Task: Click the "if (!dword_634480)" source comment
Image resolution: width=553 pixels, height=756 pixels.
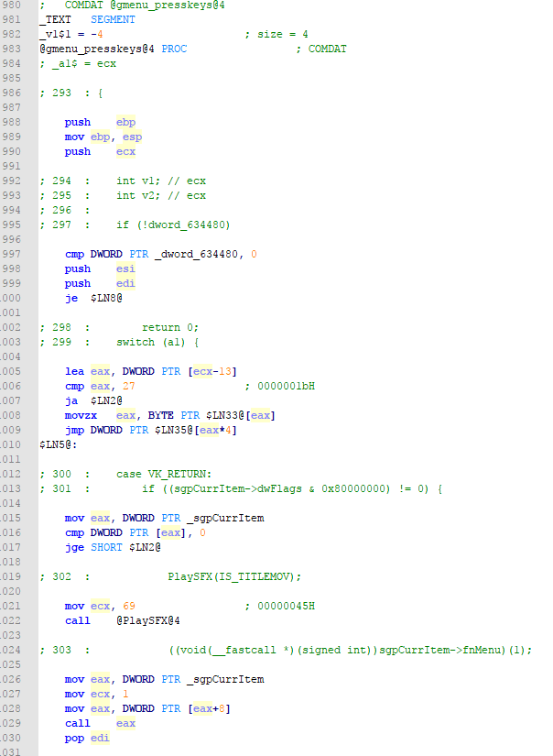Action: click(173, 225)
